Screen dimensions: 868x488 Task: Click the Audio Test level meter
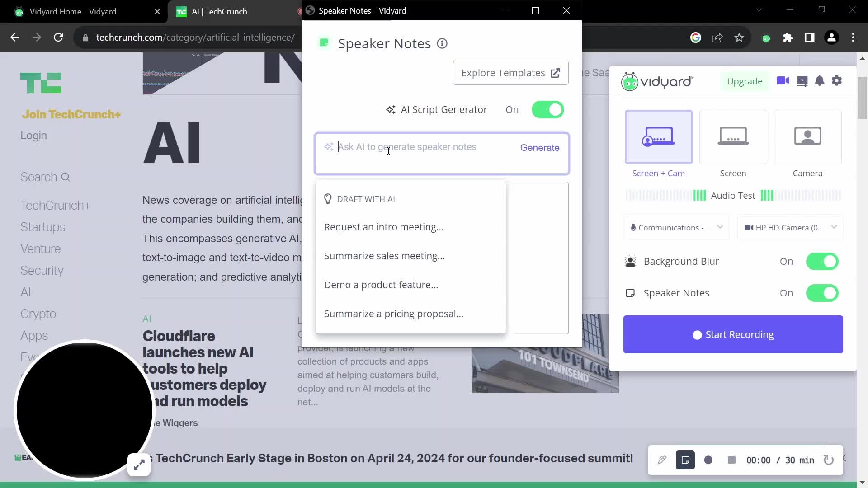pyautogui.click(x=734, y=196)
